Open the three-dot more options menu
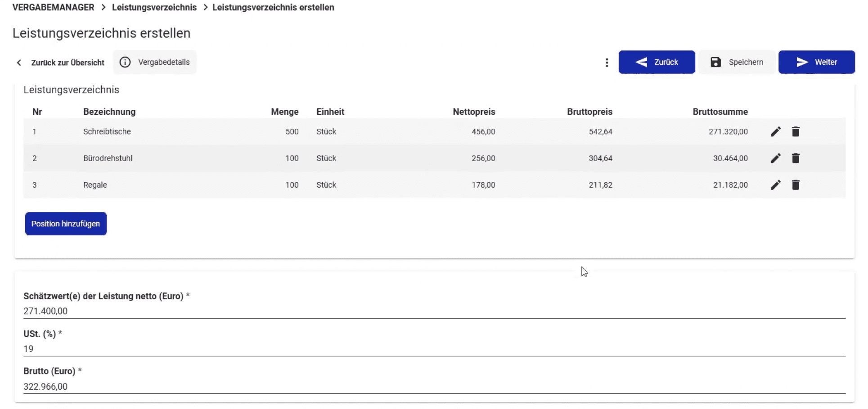Screen dimensions: 868x409 [607, 63]
